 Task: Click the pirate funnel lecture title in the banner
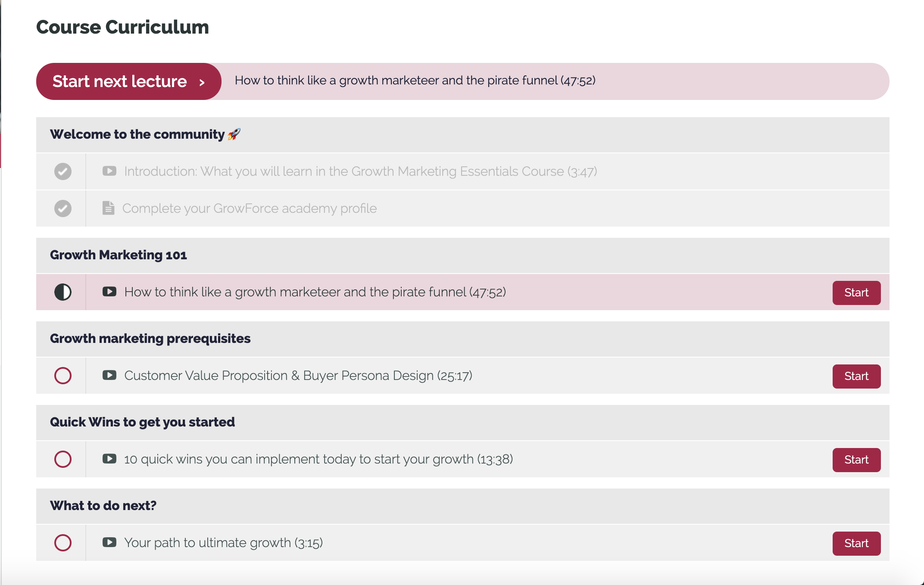point(415,80)
